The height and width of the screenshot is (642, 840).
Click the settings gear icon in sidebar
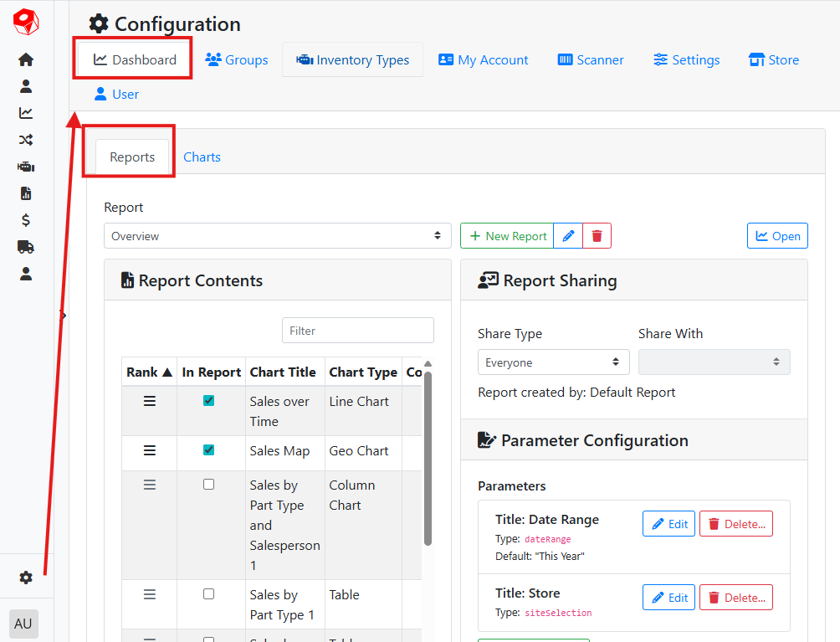26,578
